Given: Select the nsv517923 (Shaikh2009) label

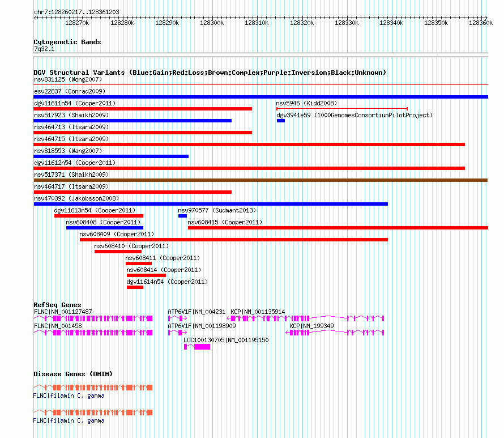Looking at the screenshot, I should coord(71,115).
